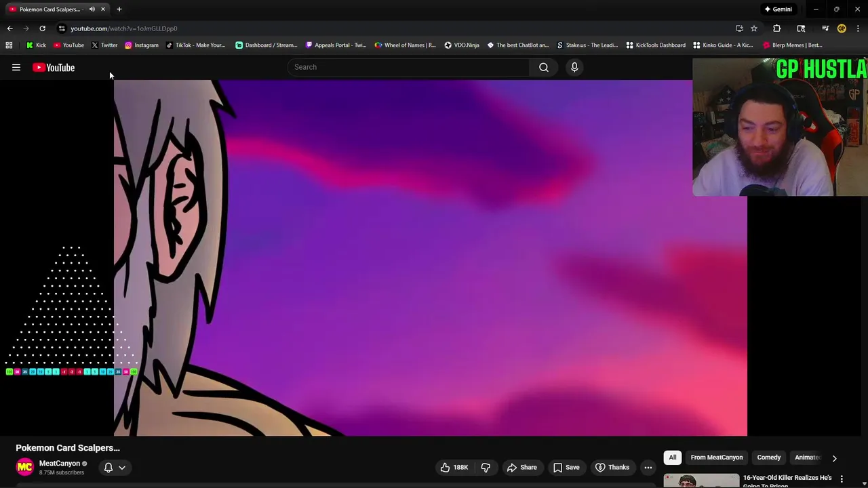Go to YouTube home via logo
Viewport: 868px width, 488px height.
(54, 67)
